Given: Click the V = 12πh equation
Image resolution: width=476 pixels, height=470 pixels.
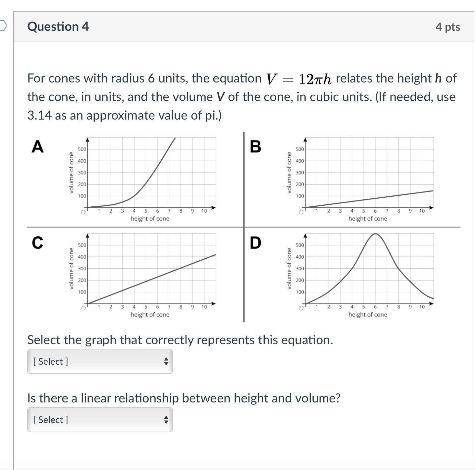Looking at the screenshot, I should [x=298, y=79].
